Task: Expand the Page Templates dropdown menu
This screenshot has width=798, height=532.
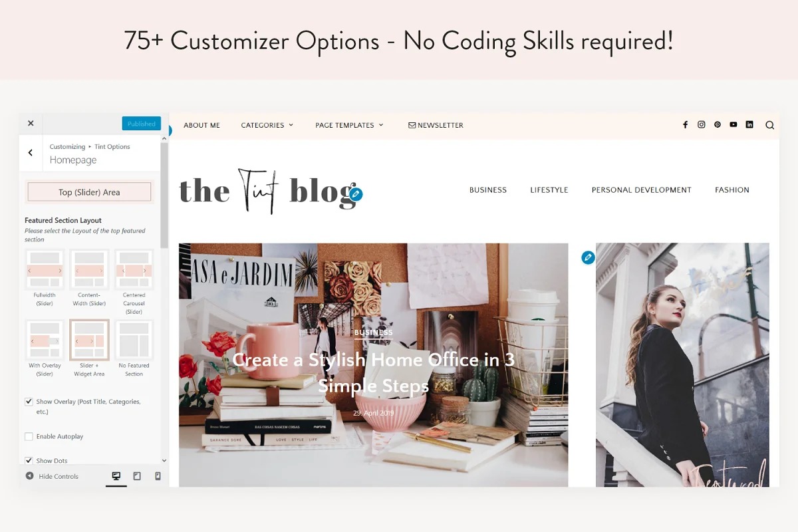Action: click(349, 125)
